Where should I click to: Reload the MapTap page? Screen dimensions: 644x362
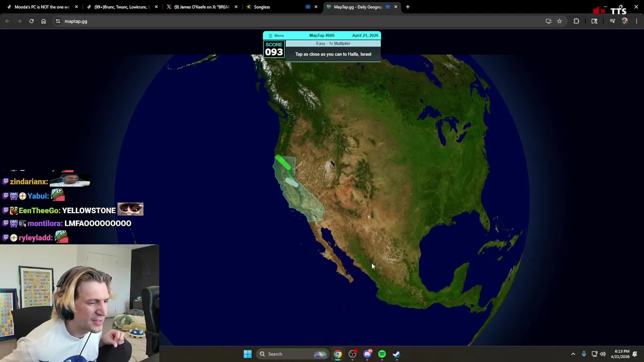coord(31,21)
